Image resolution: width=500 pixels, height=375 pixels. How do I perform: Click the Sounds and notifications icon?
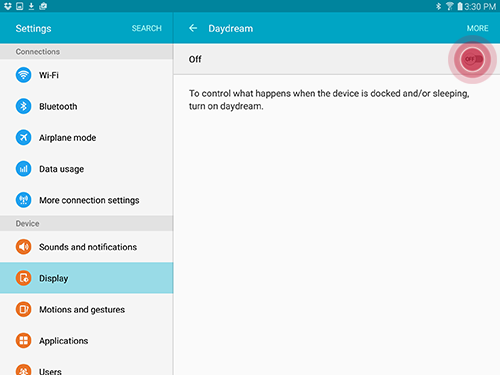pos(23,247)
